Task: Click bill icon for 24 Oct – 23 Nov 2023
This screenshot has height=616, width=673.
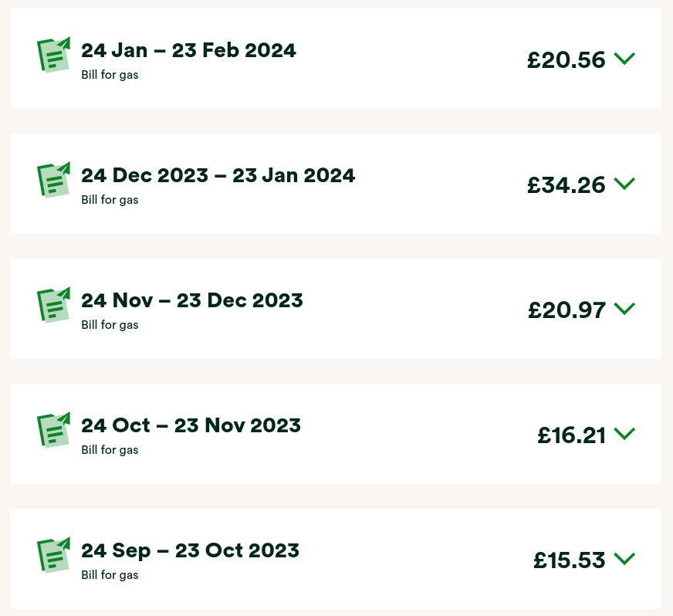Action: tap(53, 430)
